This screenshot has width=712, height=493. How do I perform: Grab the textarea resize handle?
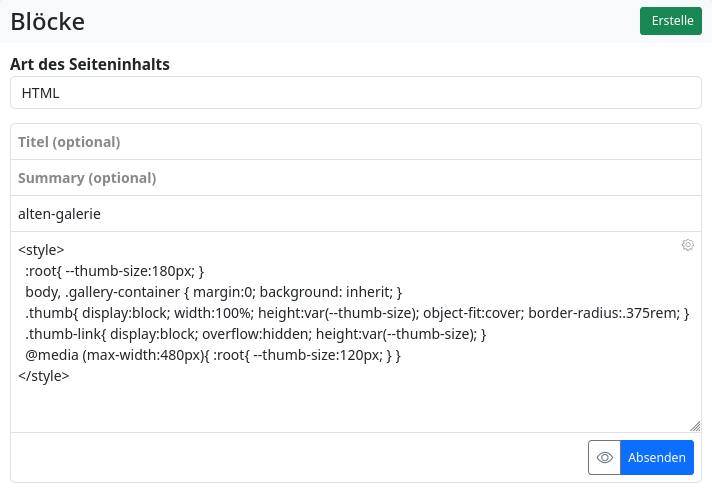(x=695, y=426)
